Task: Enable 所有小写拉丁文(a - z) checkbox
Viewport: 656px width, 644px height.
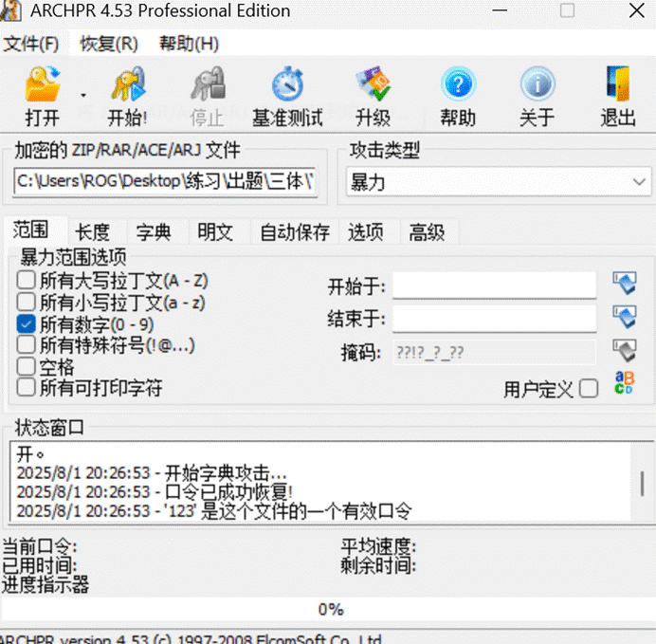Action: [26, 302]
